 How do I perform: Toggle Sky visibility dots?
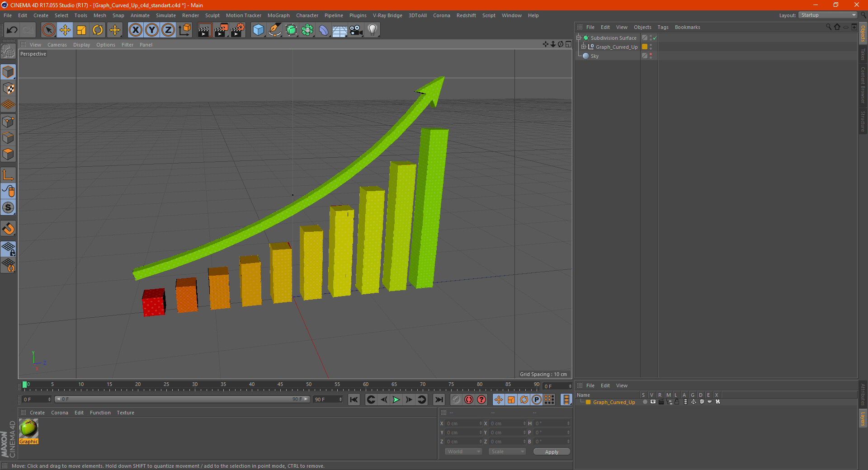pos(651,56)
